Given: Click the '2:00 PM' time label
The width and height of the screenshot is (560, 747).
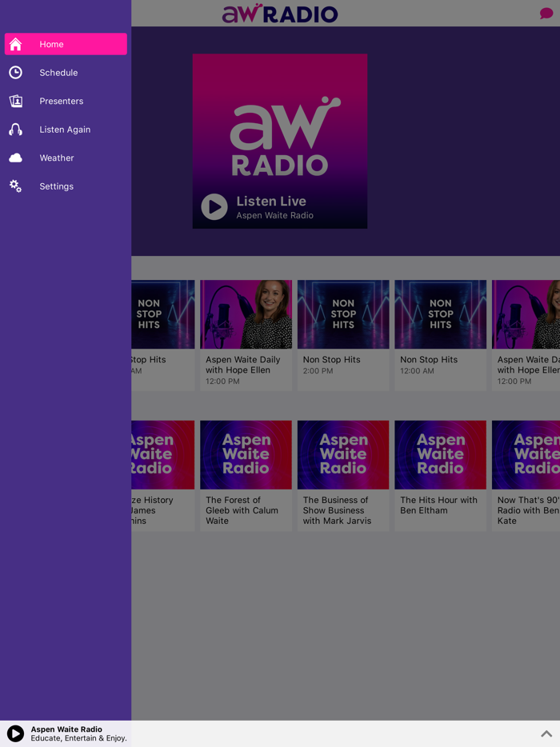Looking at the screenshot, I should click(x=318, y=370).
